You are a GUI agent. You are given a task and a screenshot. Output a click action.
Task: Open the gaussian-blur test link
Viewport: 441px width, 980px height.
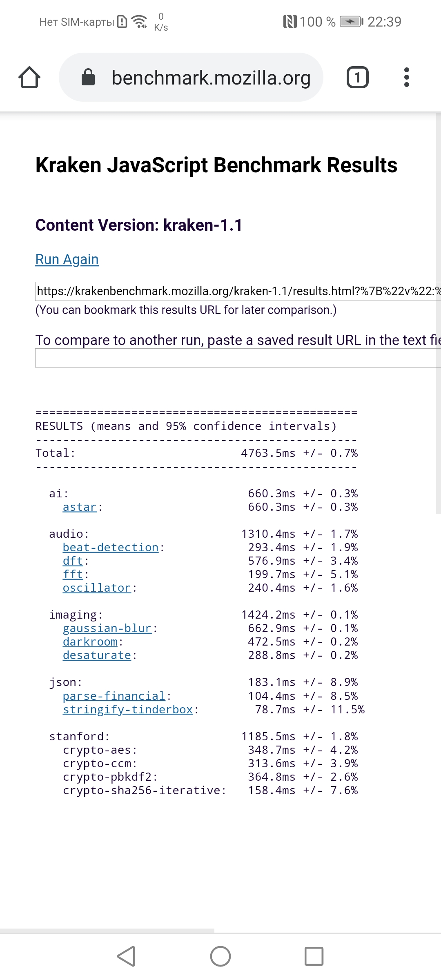point(107,628)
